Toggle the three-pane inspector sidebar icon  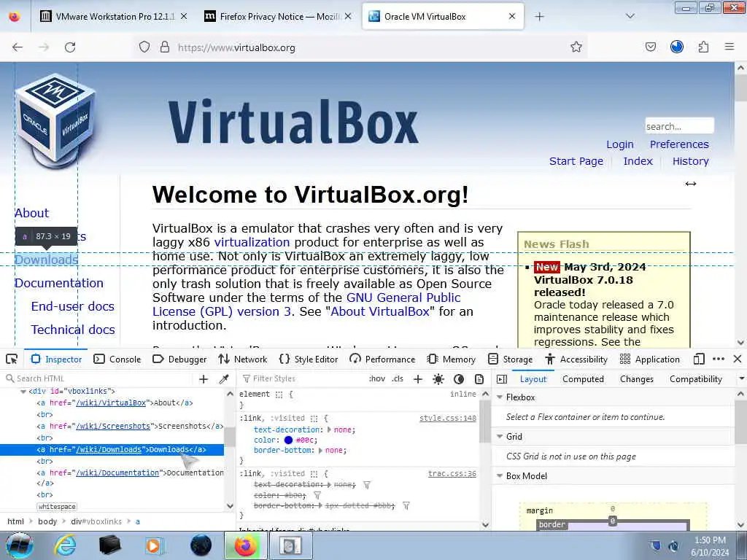click(502, 379)
